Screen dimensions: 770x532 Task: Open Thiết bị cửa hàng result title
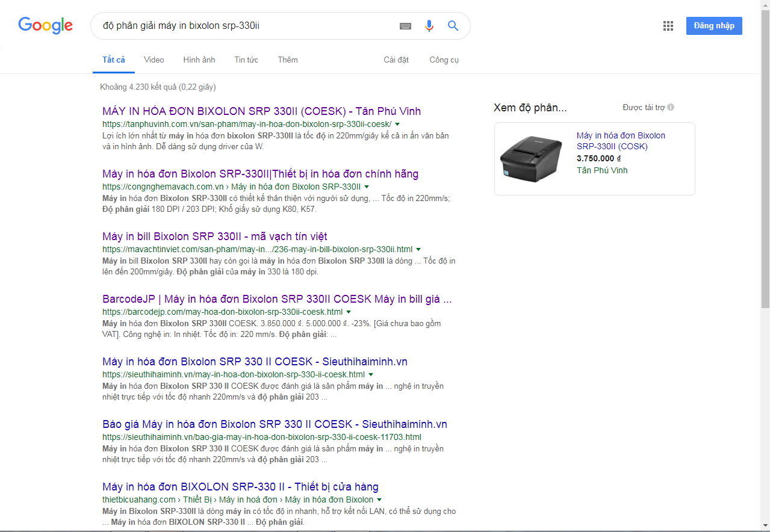click(x=240, y=487)
